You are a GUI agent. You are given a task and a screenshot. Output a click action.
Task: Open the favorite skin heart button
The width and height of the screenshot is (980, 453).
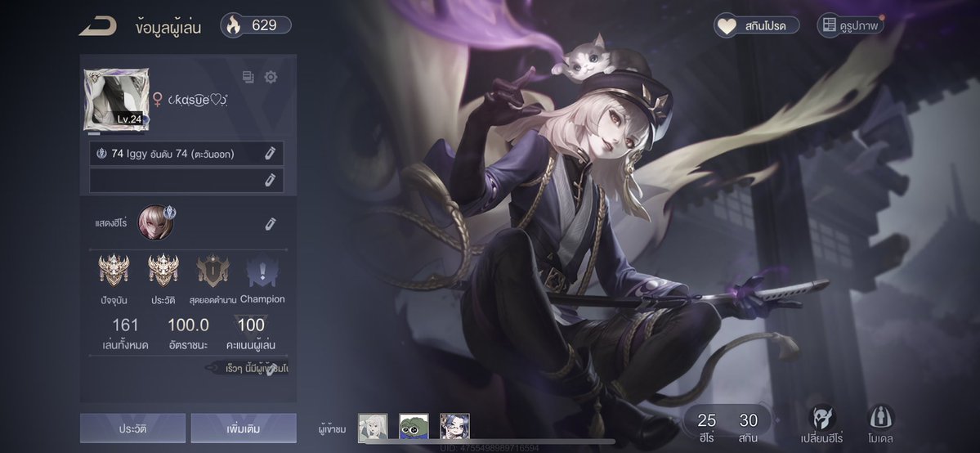(x=757, y=25)
